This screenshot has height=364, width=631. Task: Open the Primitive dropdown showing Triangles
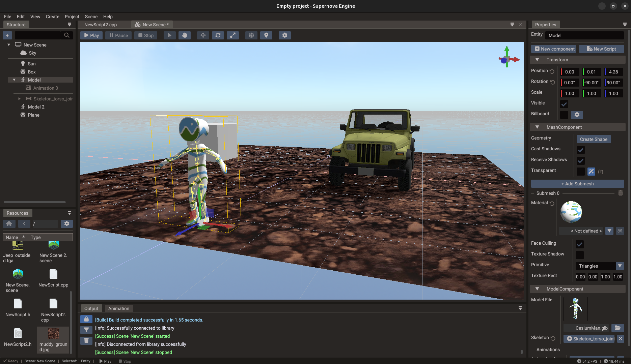pos(620,266)
